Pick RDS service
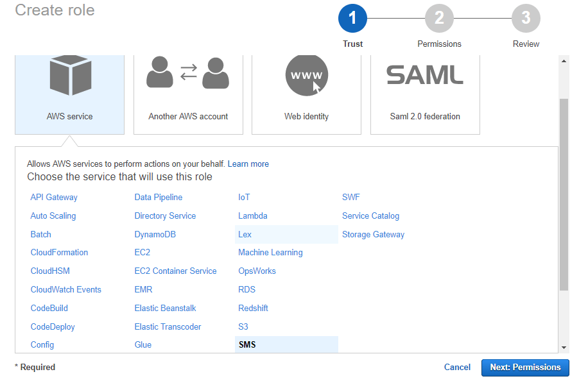This screenshot has height=381, width=588. [x=246, y=289]
